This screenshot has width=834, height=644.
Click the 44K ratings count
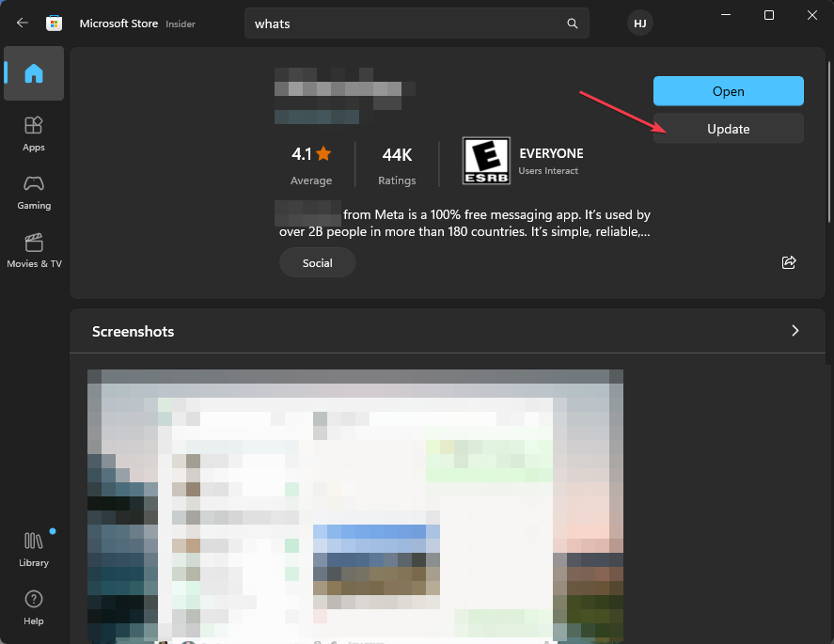coord(397,155)
